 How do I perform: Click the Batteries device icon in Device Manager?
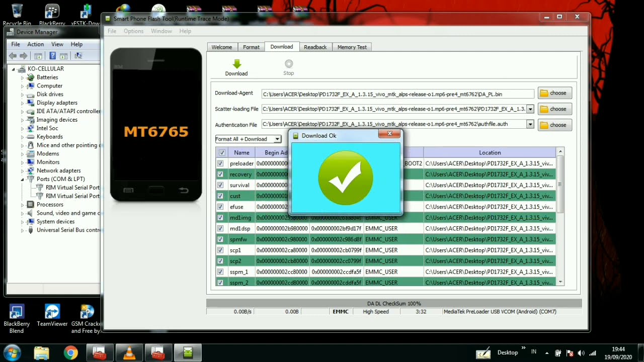pyautogui.click(x=31, y=77)
